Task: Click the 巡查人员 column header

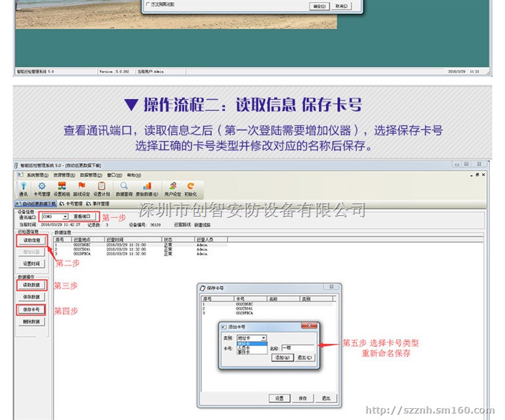Action: (211, 240)
